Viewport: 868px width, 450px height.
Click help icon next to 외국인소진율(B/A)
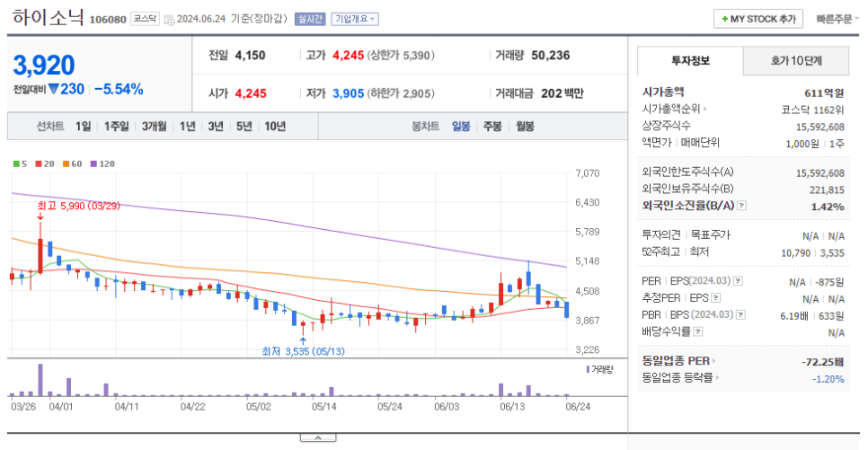[742, 206]
